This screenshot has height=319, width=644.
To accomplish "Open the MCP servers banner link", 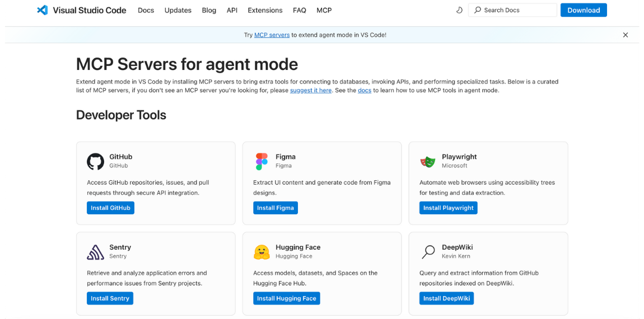I will pyautogui.click(x=272, y=35).
